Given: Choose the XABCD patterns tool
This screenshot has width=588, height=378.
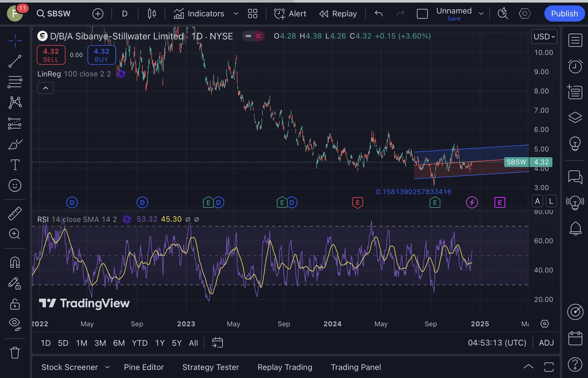Looking at the screenshot, I should [x=15, y=103].
